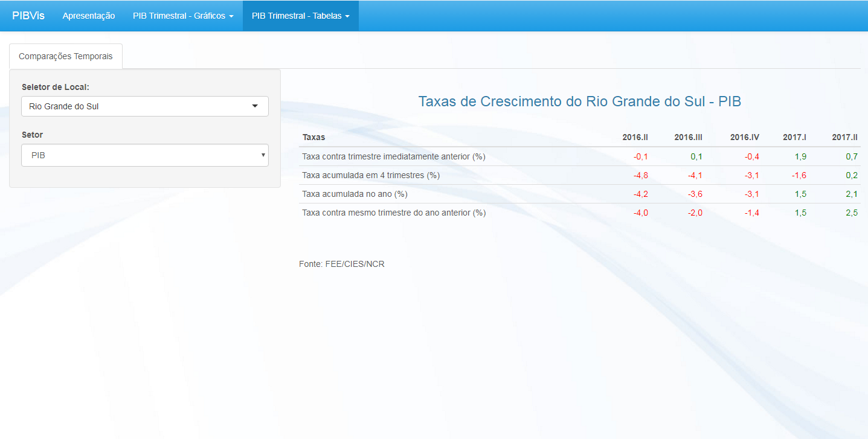Click the 2016.III column header
868x439 pixels.
pos(688,137)
